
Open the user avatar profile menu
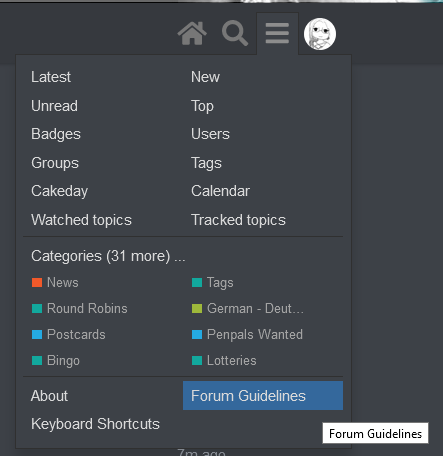[x=320, y=34]
